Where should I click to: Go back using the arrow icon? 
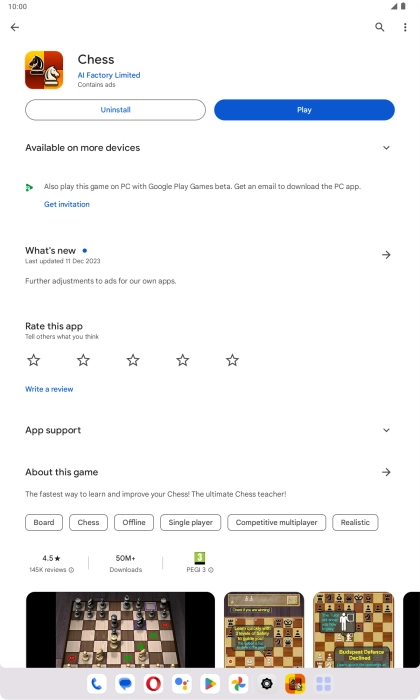15,27
